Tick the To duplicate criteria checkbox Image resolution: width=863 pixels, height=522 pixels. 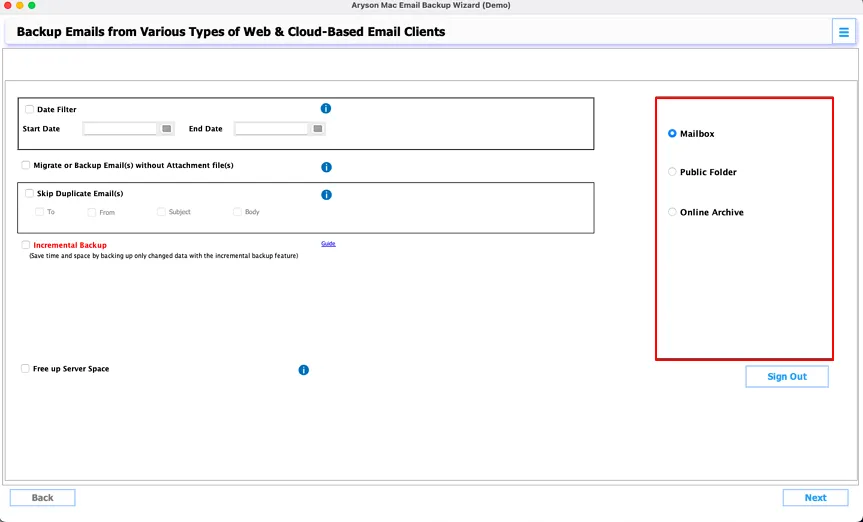(39, 212)
